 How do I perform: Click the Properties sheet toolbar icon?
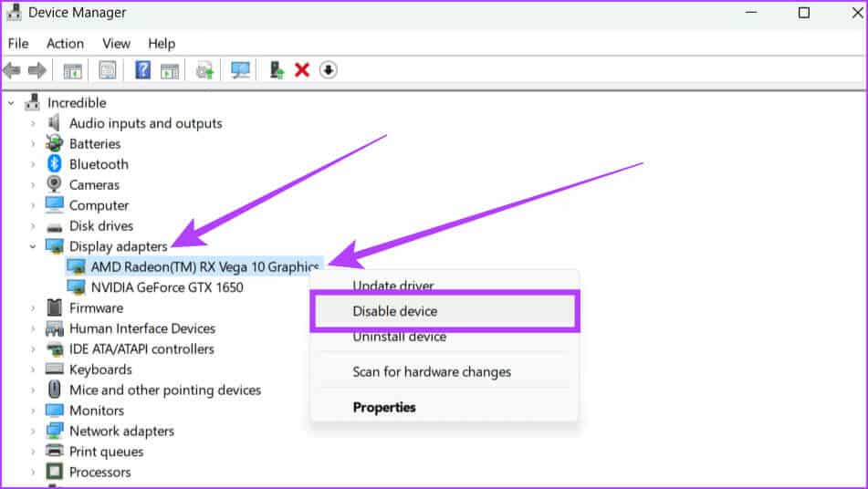pos(108,70)
